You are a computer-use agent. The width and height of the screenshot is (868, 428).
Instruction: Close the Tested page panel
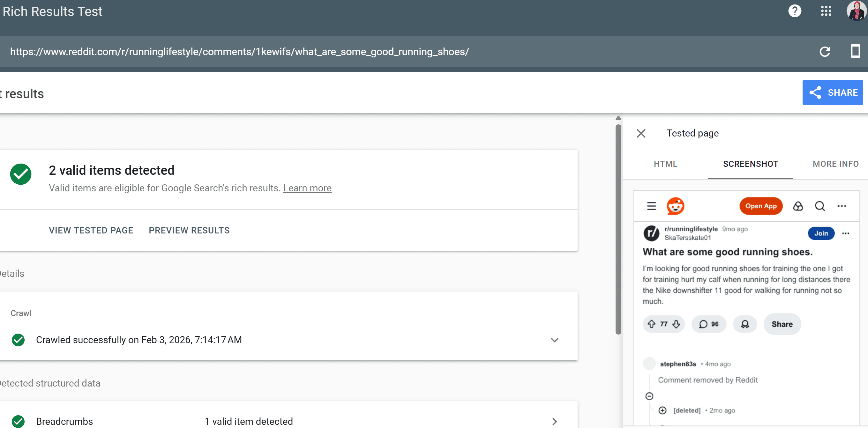tap(641, 133)
